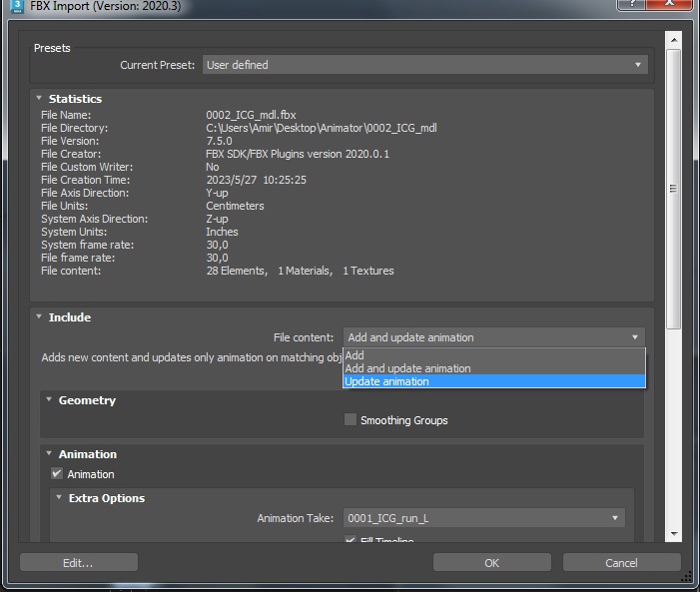This screenshot has height=592, width=700.
Task: Uncheck the Animation checkbox
Action: coord(57,473)
